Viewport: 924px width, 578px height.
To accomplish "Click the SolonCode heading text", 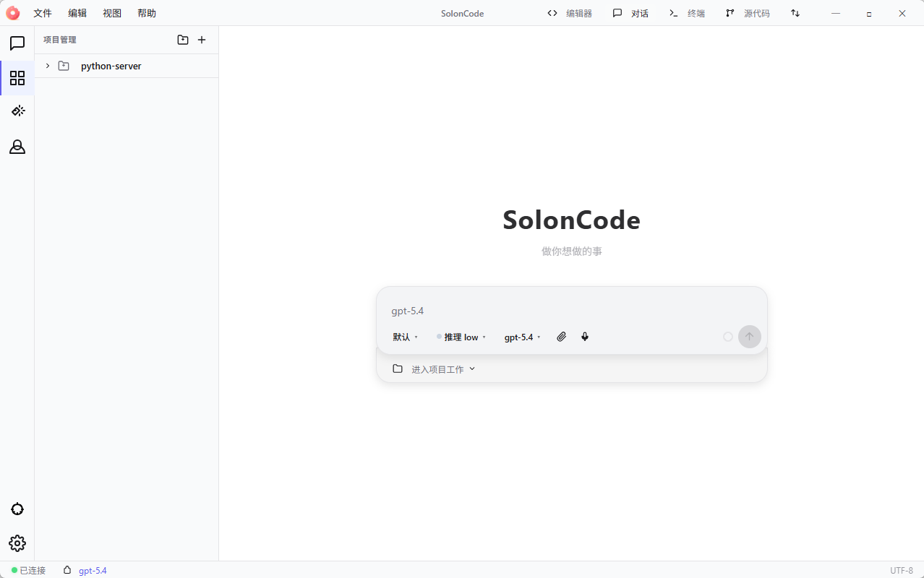I will tap(572, 220).
